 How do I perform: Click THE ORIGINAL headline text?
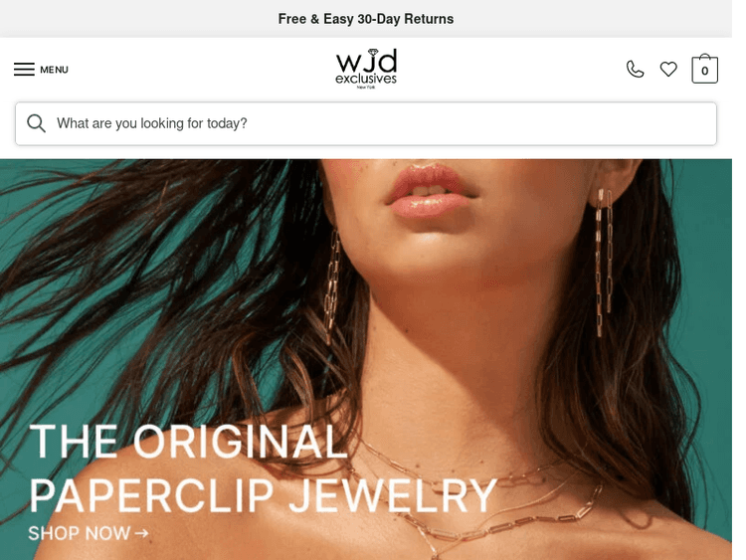(x=188, y=442)
